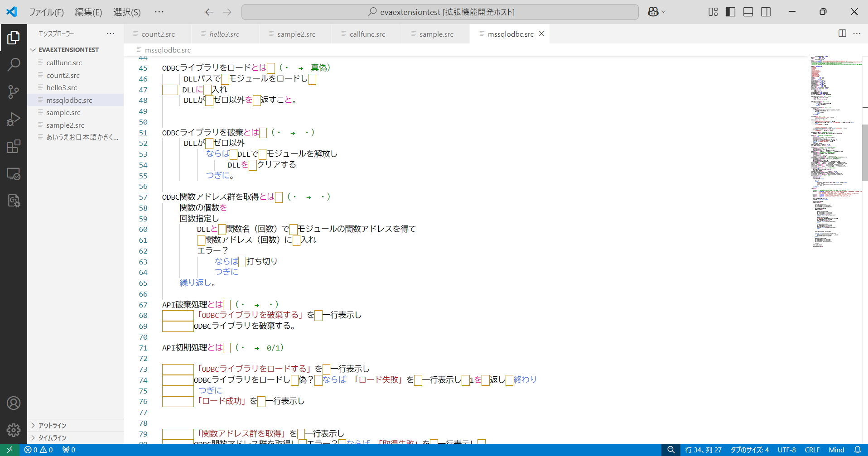
Task: Show problems via the errors and warnings counter
Action: (39, 449)
